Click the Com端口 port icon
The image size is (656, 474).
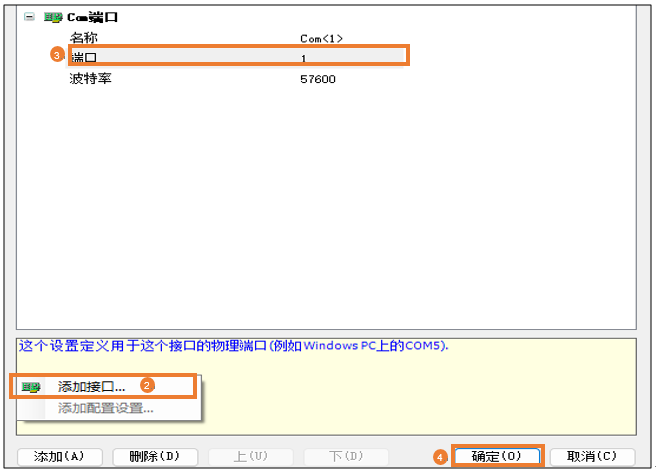(52, 18)
